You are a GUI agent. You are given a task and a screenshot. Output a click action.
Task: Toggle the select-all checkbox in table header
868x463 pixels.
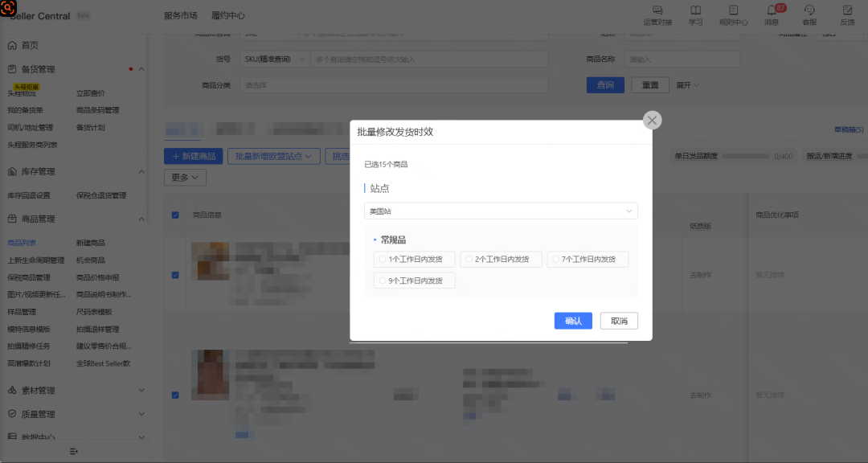(x=175, y=215)
